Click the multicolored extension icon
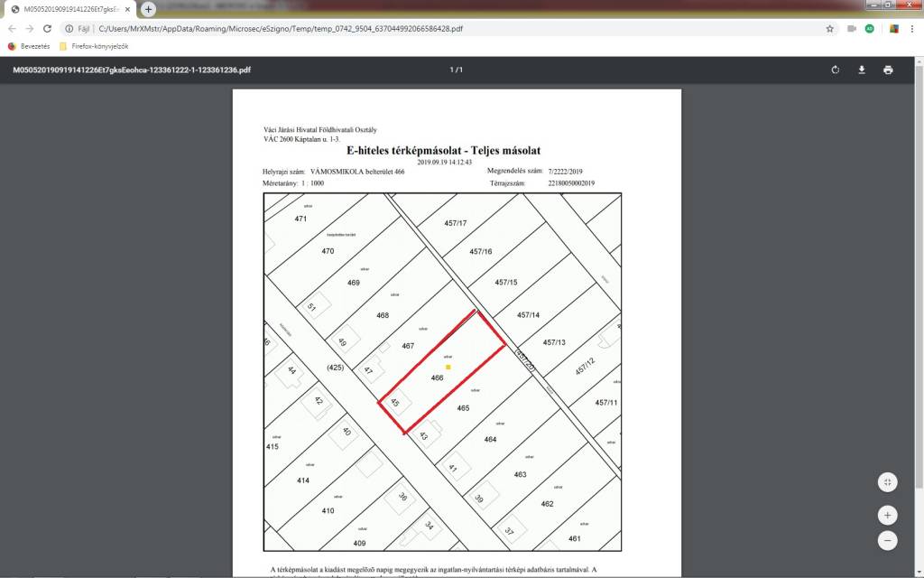Screen dimensions: 924x578 (x=894, y=28)
